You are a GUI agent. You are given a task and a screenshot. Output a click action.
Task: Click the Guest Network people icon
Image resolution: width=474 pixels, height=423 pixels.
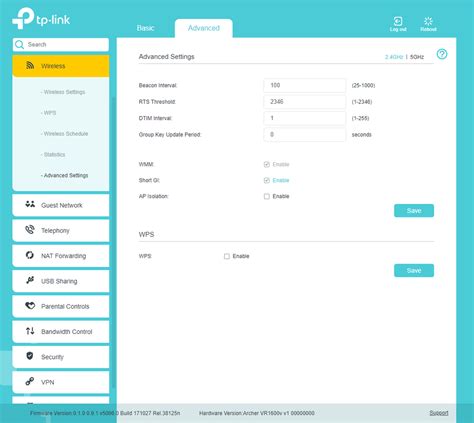click(30, 204)
